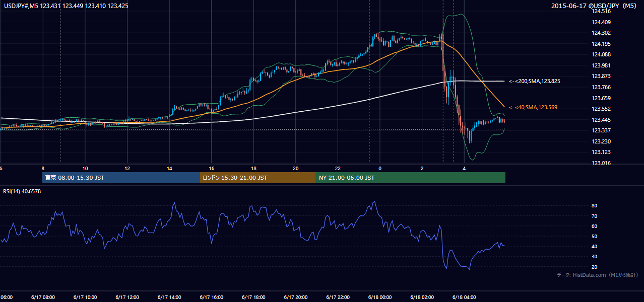Click the '6/17 22:00' date axis label

point(338,297)
